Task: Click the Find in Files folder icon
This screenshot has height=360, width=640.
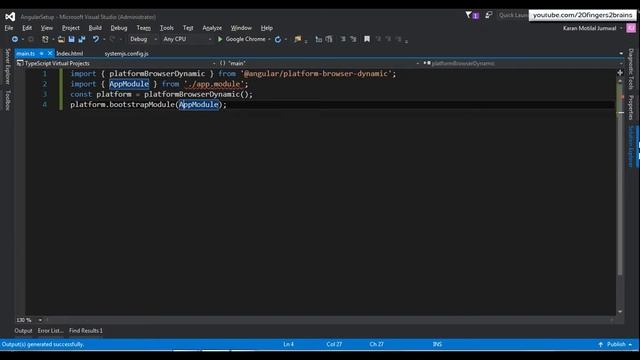Action: (x=298, y=39)
